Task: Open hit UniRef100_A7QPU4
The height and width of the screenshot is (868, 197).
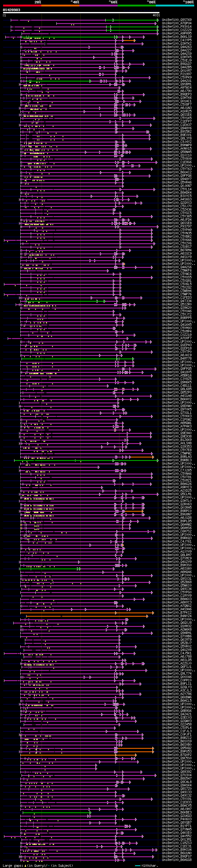Action: (177, 23)
